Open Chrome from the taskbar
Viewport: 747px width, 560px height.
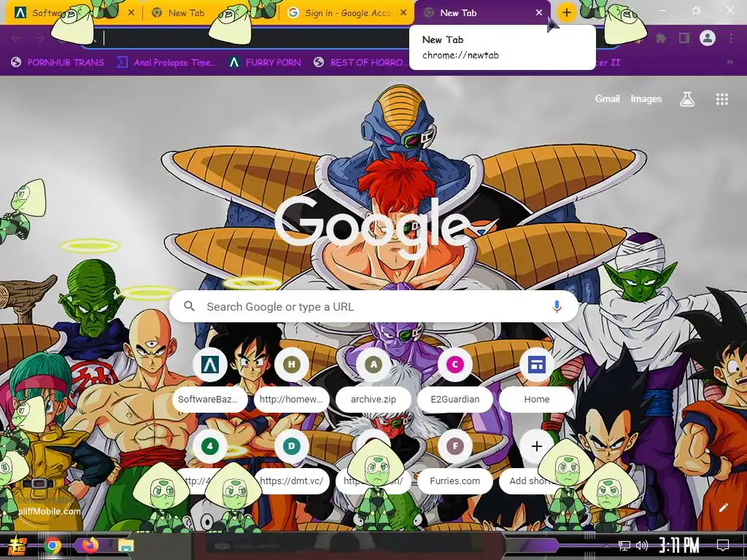point(53,545)
